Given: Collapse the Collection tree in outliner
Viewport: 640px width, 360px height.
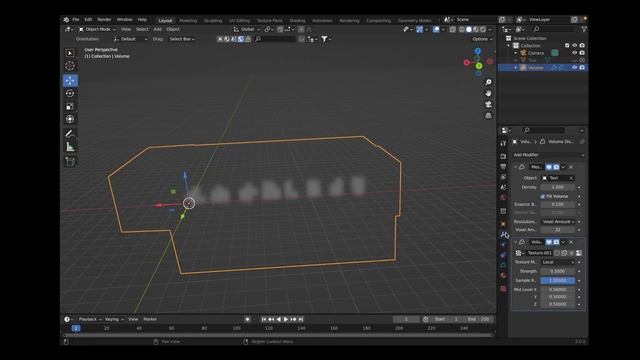Looking at the screenshot, I should point(509,45).
